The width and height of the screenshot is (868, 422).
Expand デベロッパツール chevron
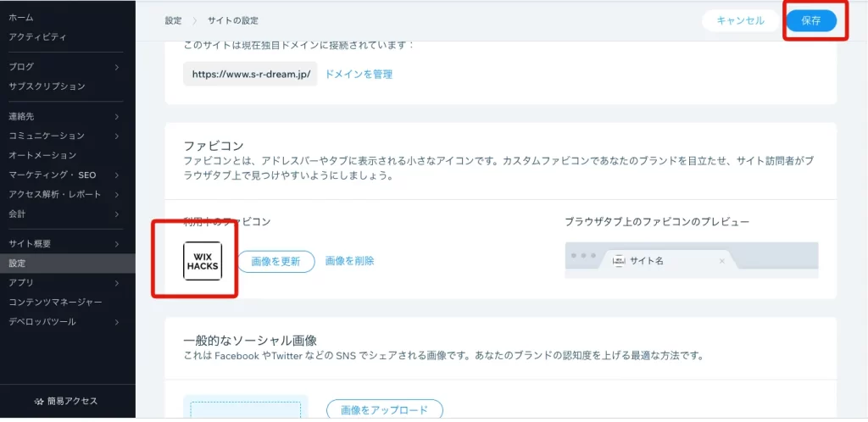[117, 322]
